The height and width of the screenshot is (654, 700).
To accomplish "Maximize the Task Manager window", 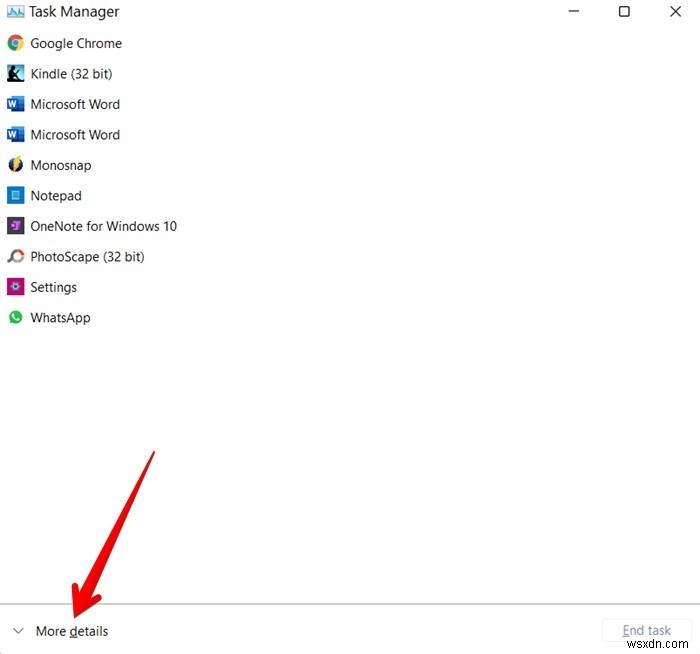I will [x=624, y=11].
